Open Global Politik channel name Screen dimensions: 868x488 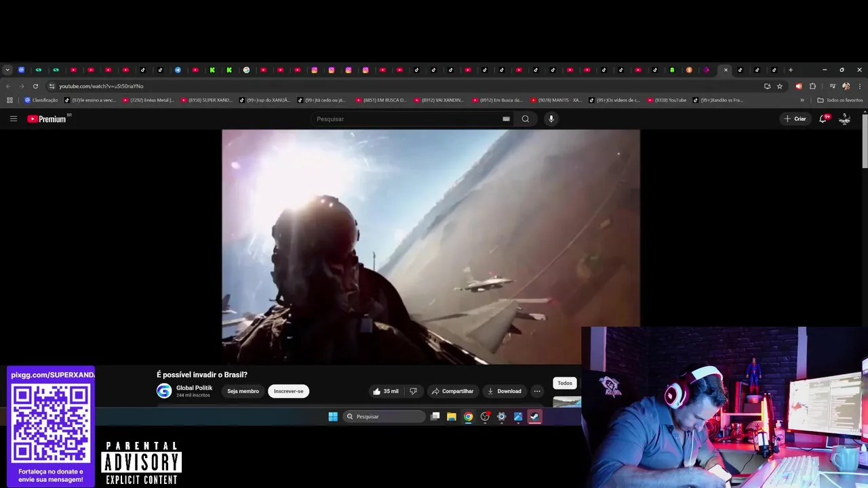point(194,388)
